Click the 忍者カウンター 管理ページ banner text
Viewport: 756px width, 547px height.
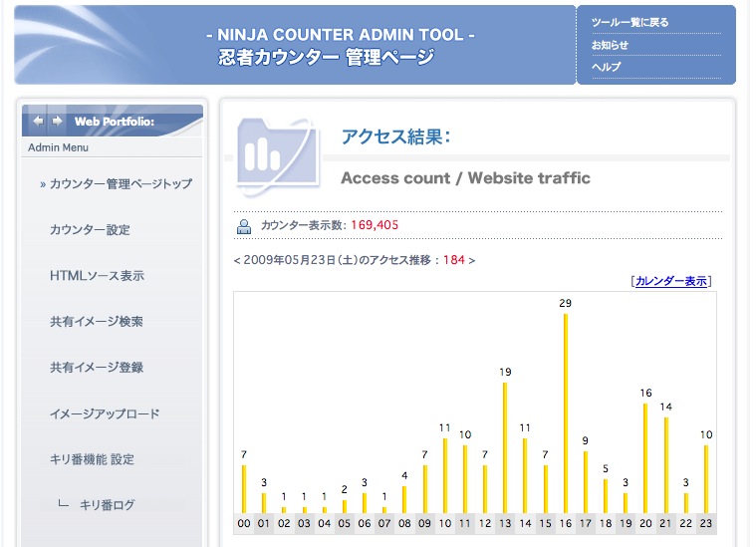pos(327,58)
